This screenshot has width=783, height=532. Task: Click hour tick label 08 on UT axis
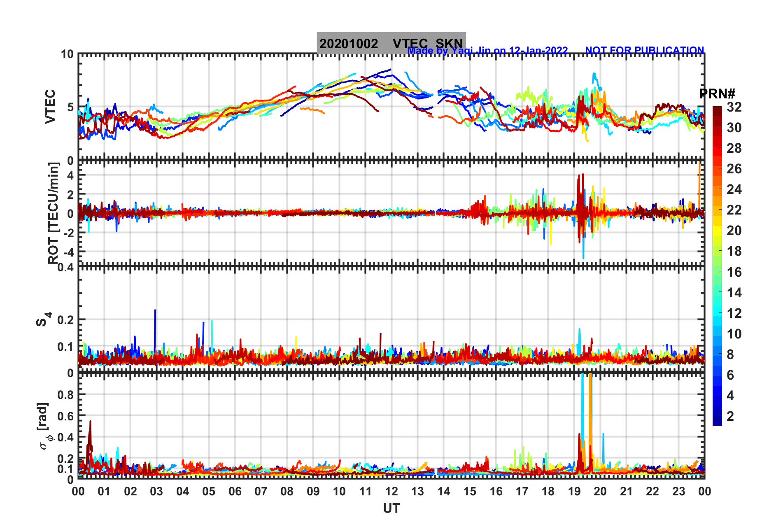287,491
